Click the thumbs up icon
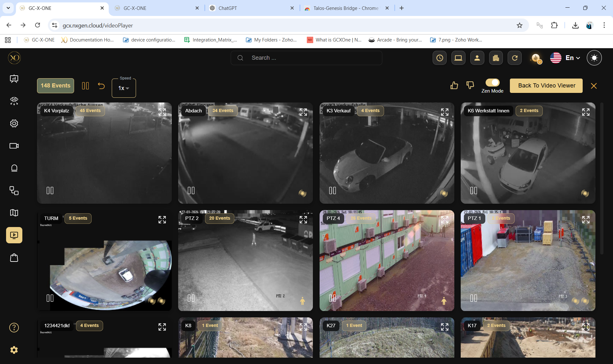Image resolution: width=613 pixels, height=364 pixels. (454, 85)
